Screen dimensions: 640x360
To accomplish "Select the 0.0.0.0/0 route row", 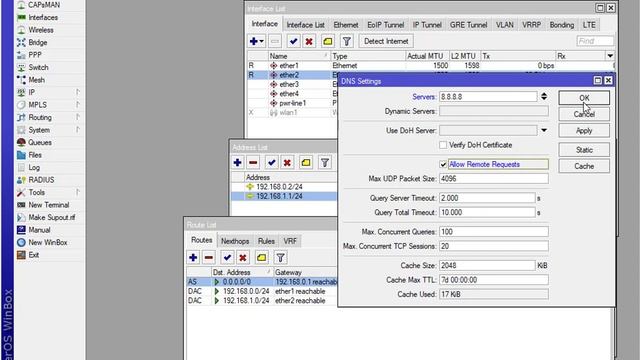I will (x=262, y=282).
